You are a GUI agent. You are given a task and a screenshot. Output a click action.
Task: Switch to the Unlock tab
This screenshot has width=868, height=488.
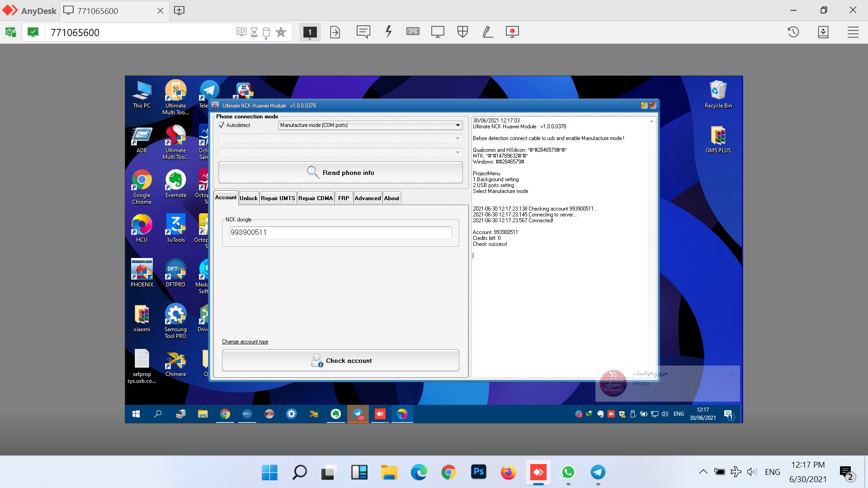click(x=249, y=198)
